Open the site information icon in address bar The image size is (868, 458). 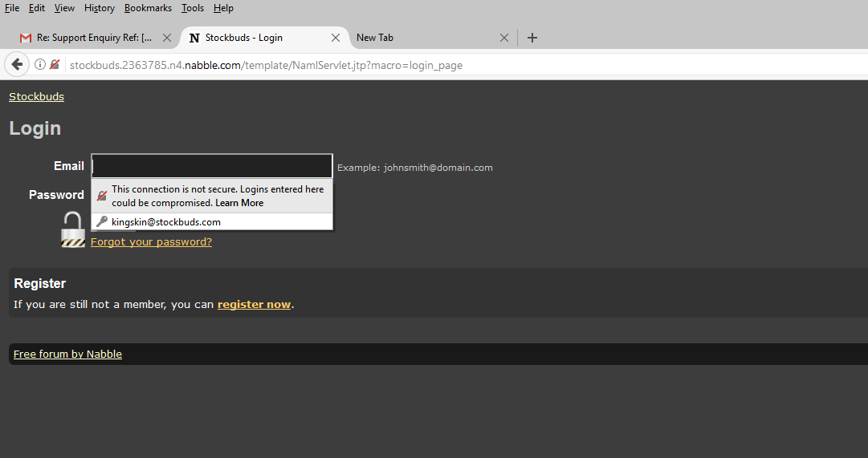coord(39,65)
